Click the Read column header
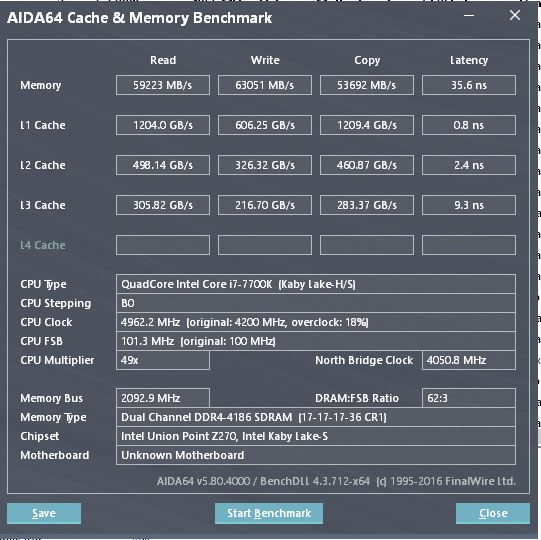Viewport: 541px width, 540px height. pyautogui.click(x=163, y=60)
